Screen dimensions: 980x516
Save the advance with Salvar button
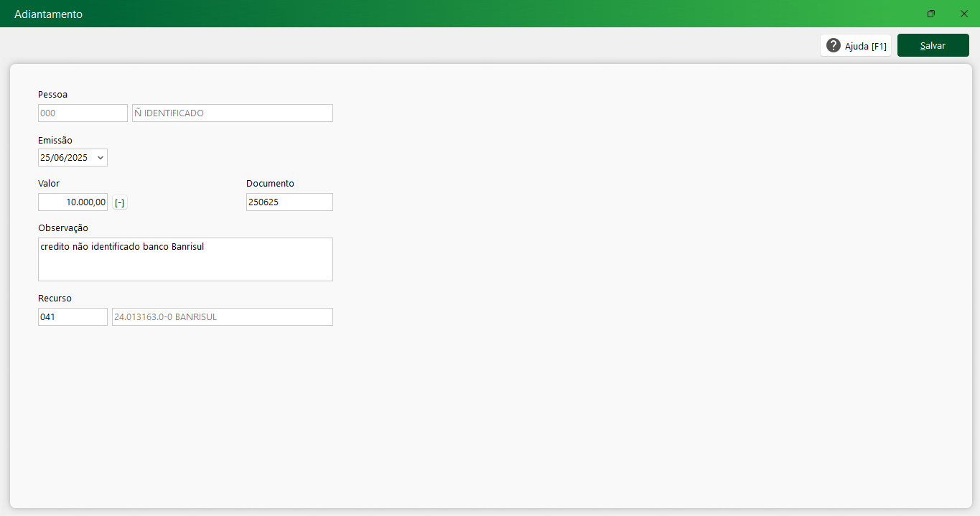point(933,45)
